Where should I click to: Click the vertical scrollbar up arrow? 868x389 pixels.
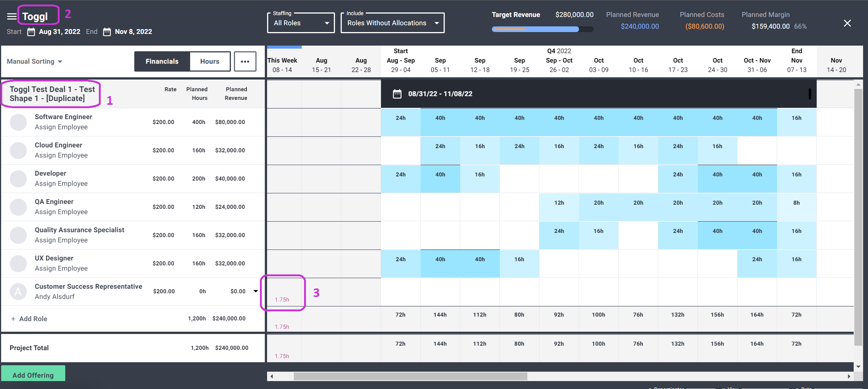(858, 85)
